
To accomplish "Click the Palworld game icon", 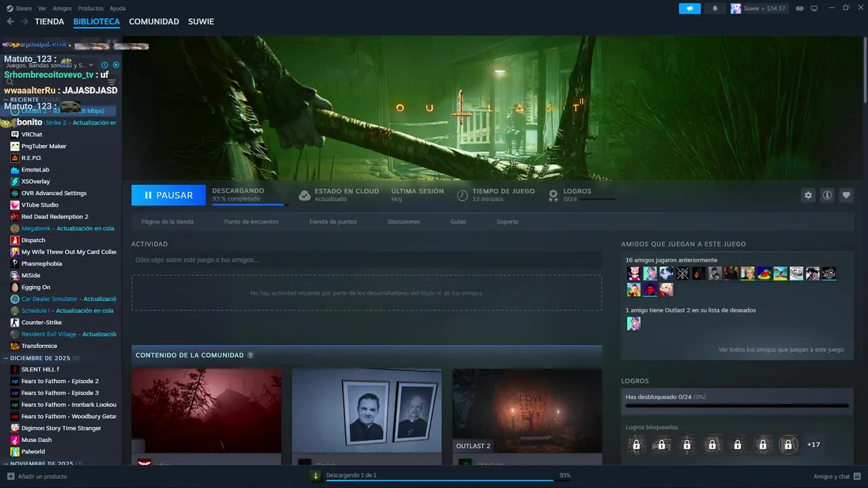I will pyautogui.click(x=15, y=451).
